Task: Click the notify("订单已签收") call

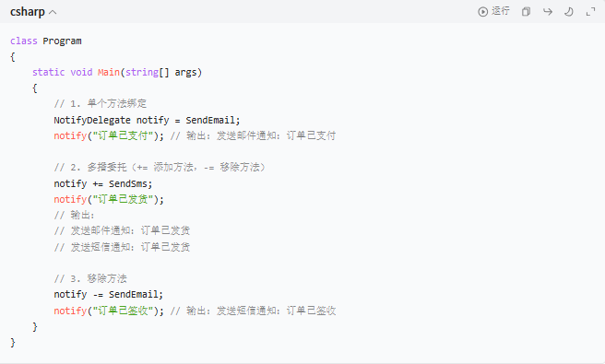Action: (x=109, y=311)
